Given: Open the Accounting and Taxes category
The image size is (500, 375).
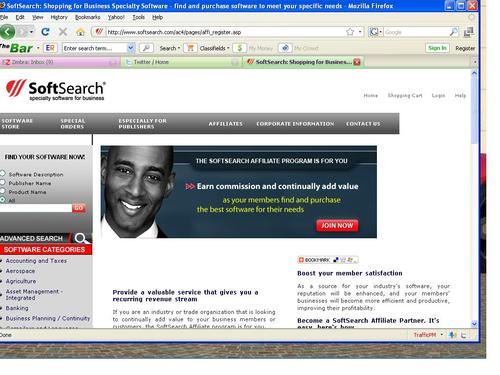Looking at the screenshot, I should [x=36, y=261].
